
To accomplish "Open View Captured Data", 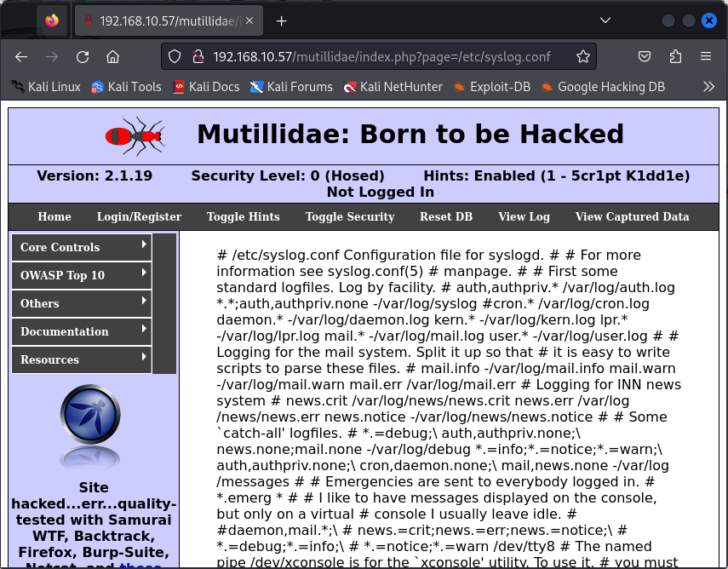I will (x=633, y=216).
